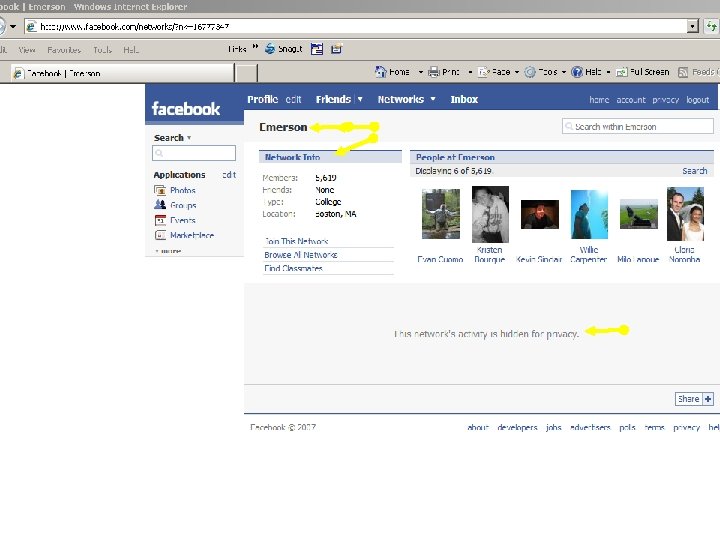The image size is (720, 540).
Task: Open the back/forward history dropdown arrow
Action: coord(13,27)
